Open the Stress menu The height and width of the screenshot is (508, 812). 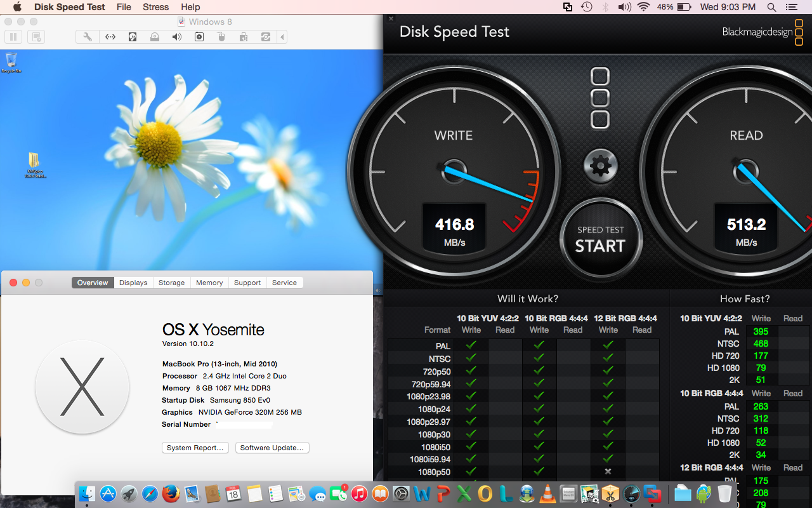[x=156, y=7]
